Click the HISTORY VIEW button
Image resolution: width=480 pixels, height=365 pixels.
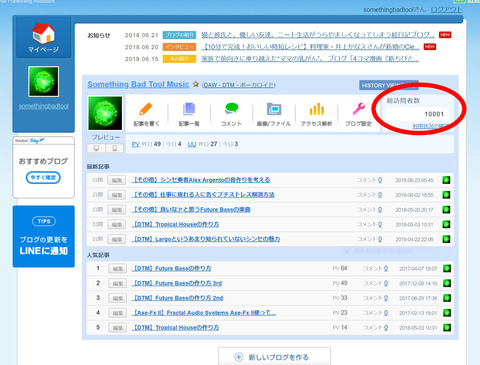(389, 85)
